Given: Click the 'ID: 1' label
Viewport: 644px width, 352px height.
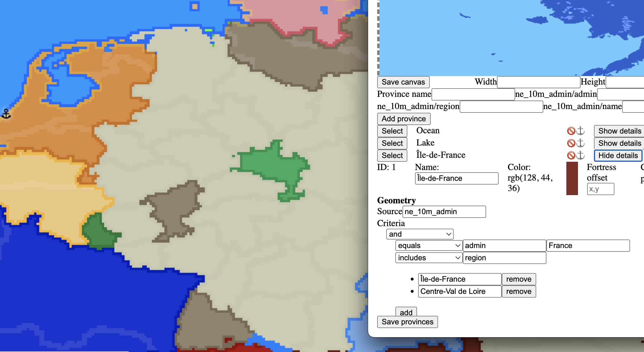Looking at the screenshot, I should pyautogui.click(x=386, y=167).
